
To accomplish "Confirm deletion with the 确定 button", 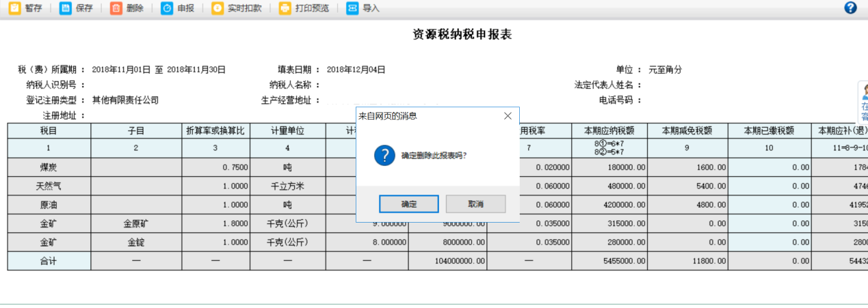I will 409,204.
